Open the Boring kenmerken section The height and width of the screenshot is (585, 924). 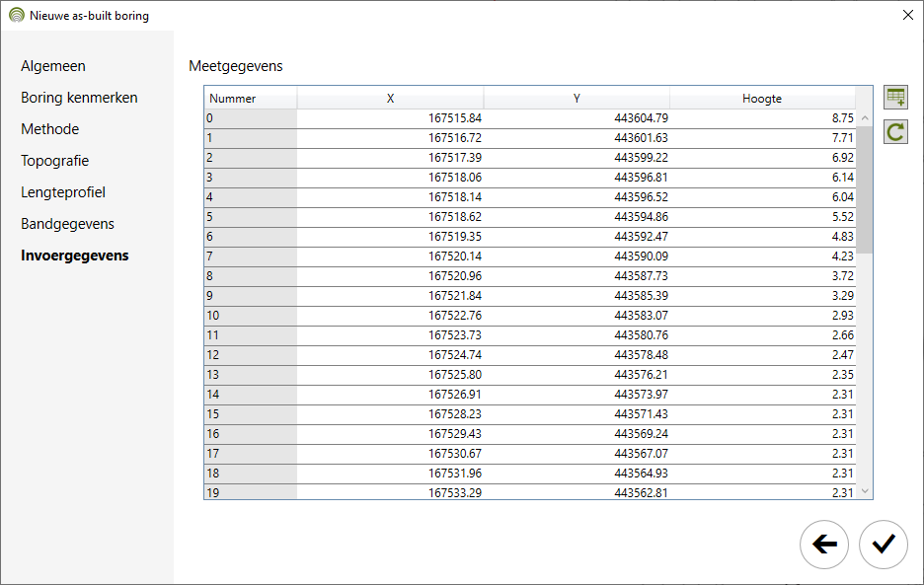point(79,98)
